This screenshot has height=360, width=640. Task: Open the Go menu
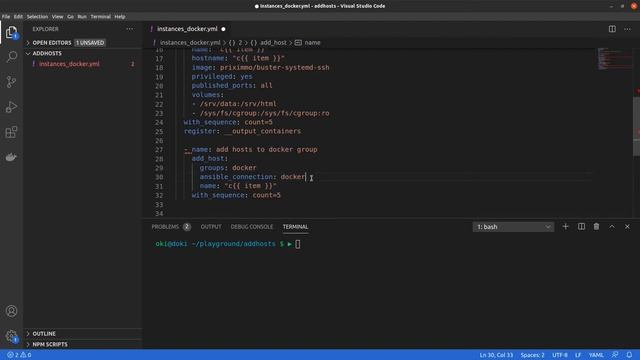(x=70, y=17)
